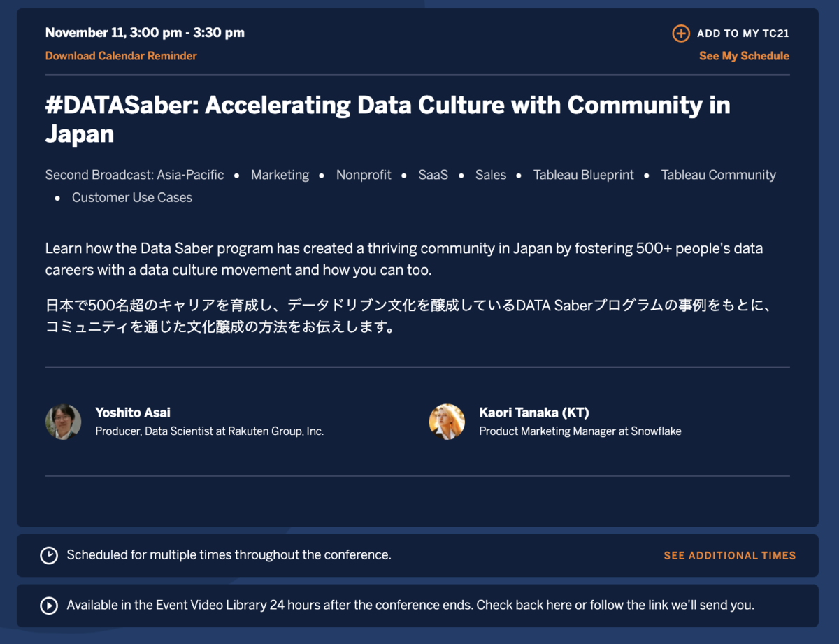Click Yoshito Asai's profile photo
The height and width of the screenshot is (644, 839).
click(63, 422)
